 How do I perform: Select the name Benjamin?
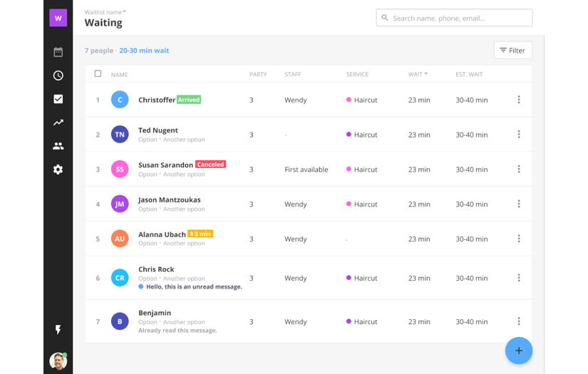155,313
